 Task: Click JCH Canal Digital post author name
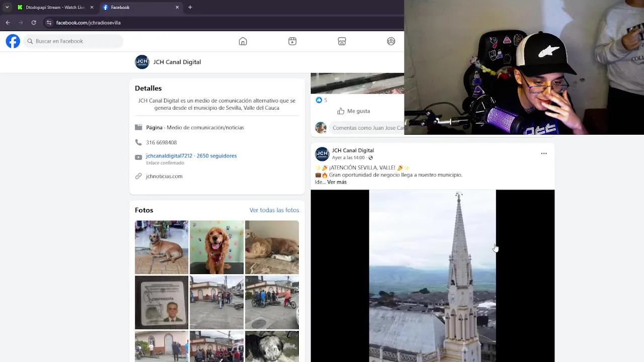coord(353,150)
